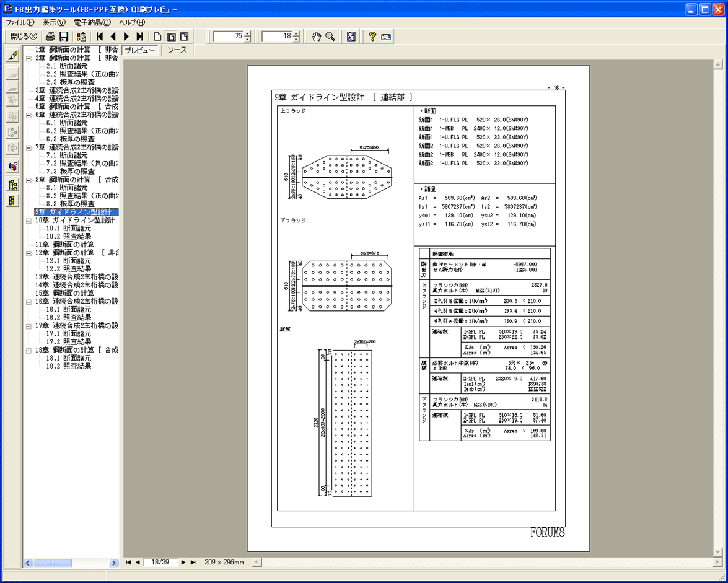Screen dimensions: 728x583
Task: Collapse the 10章 ガイドライン型設計 node
Action: tap(29, 221)
